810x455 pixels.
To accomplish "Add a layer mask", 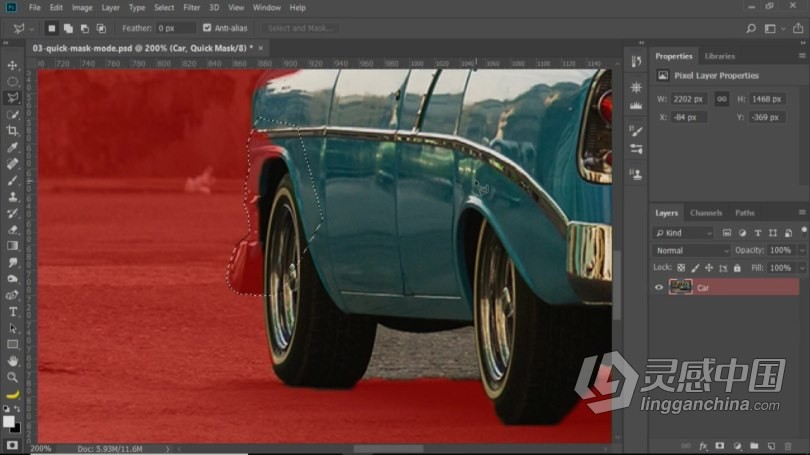I will [x=720, y=446].
